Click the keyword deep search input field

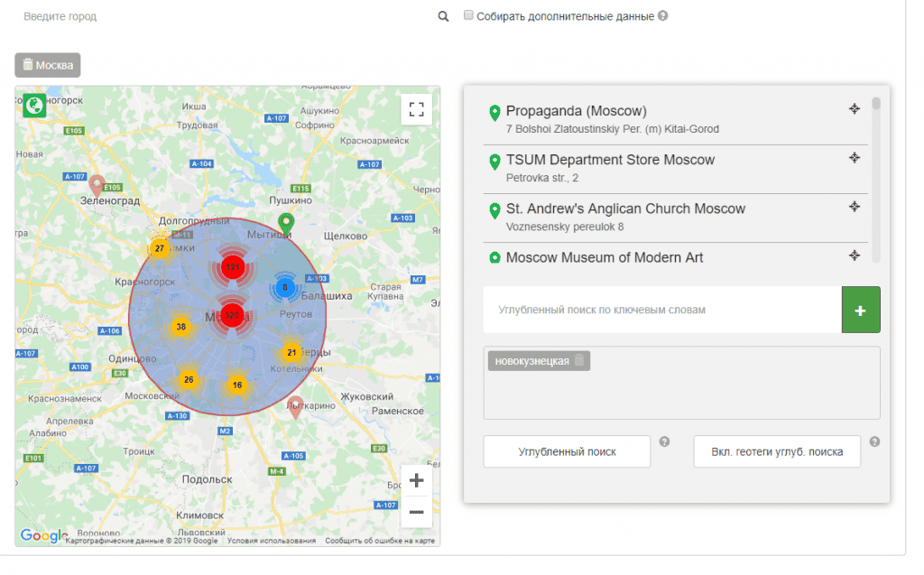coord(661,310)
